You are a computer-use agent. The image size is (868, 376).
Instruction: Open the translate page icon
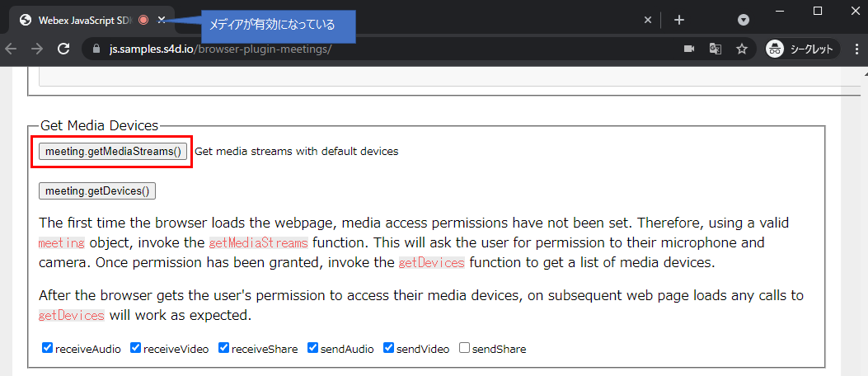(716, 49)
